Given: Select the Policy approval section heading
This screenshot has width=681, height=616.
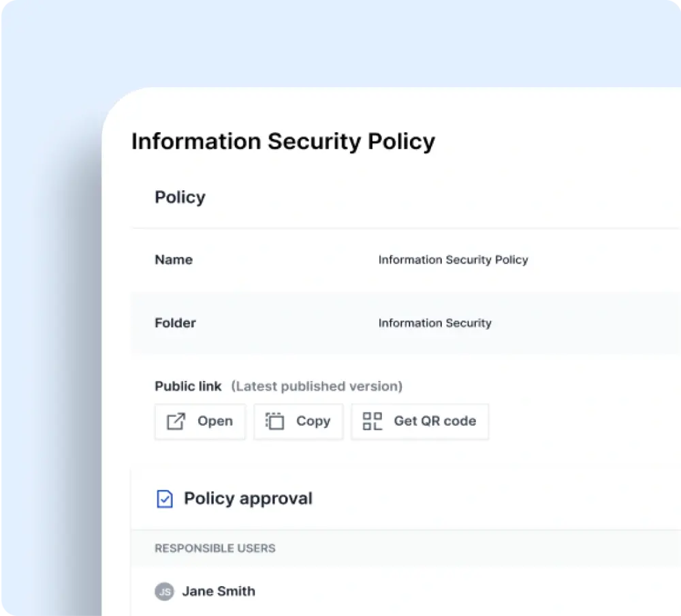Looking at the screenshot, I should tap(248, 499).
